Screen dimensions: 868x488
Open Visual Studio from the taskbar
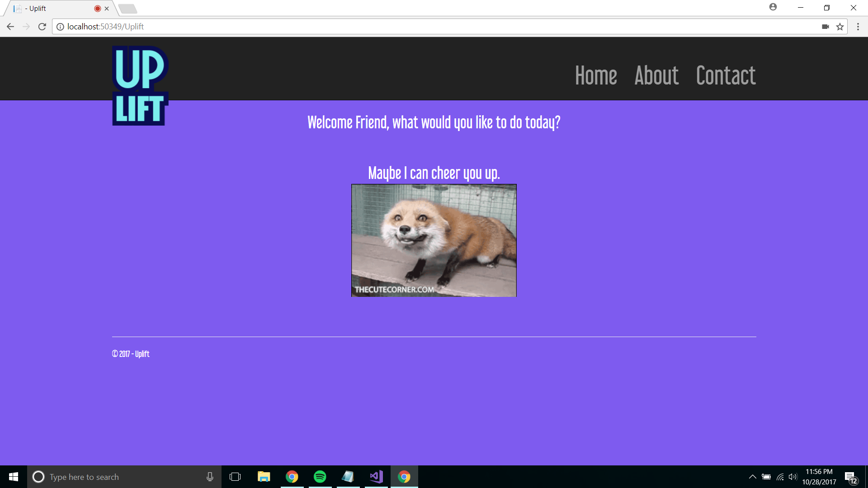(x=376, y=477)
